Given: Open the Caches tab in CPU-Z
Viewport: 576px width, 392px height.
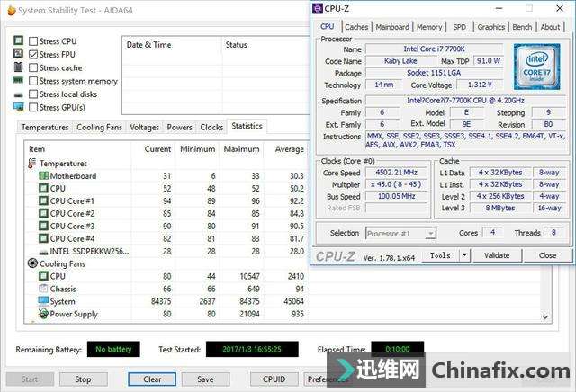Looking at the screenshot, I should (356, 27).
